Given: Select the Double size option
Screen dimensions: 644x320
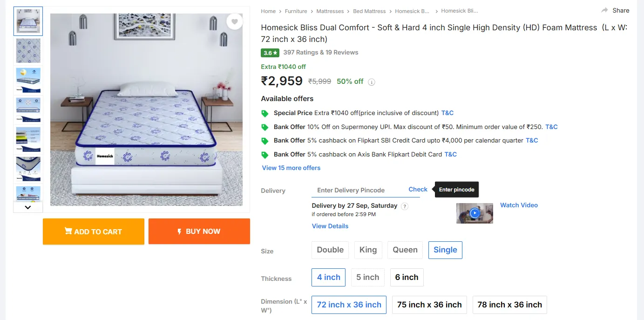Looking at the screenshot, I should tap(330, 250).
